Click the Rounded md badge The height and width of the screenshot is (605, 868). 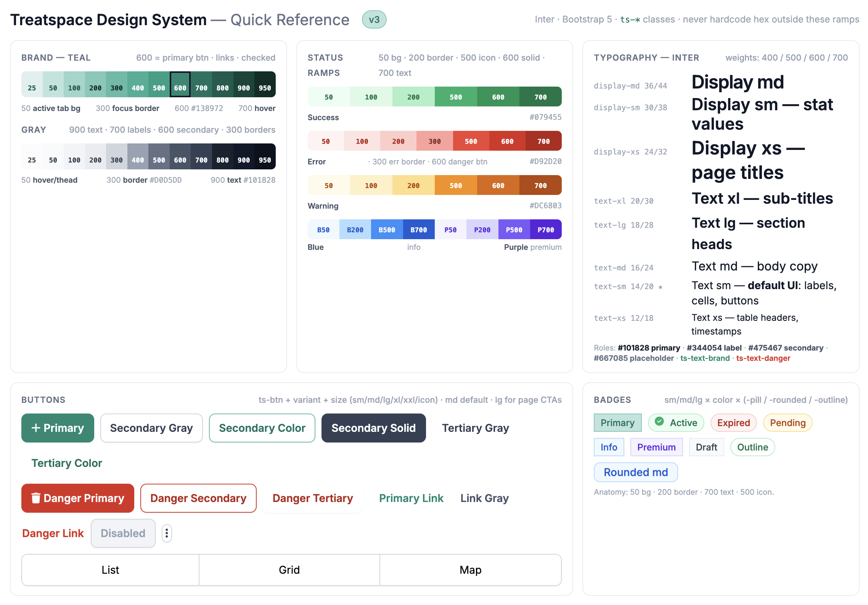click(636, 472)
